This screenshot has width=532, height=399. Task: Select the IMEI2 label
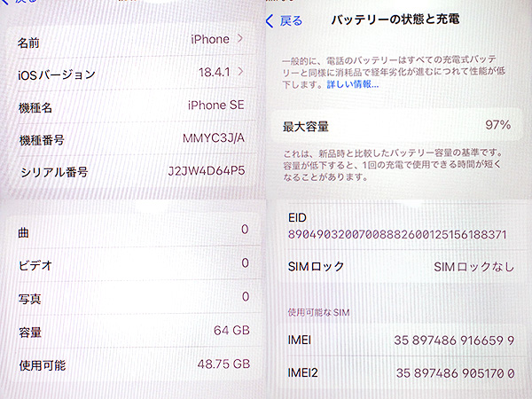point(302,373)
